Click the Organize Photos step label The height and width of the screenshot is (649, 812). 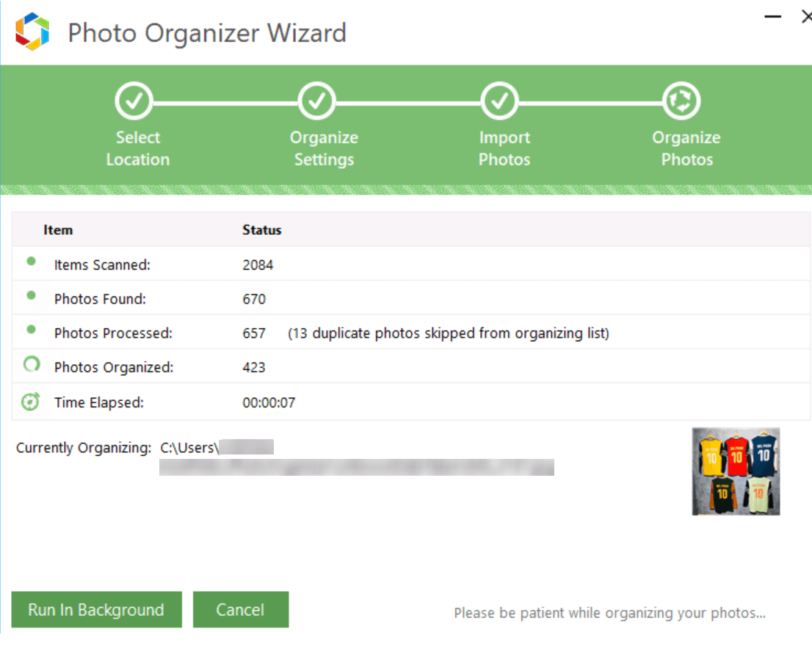click(686, 148)
